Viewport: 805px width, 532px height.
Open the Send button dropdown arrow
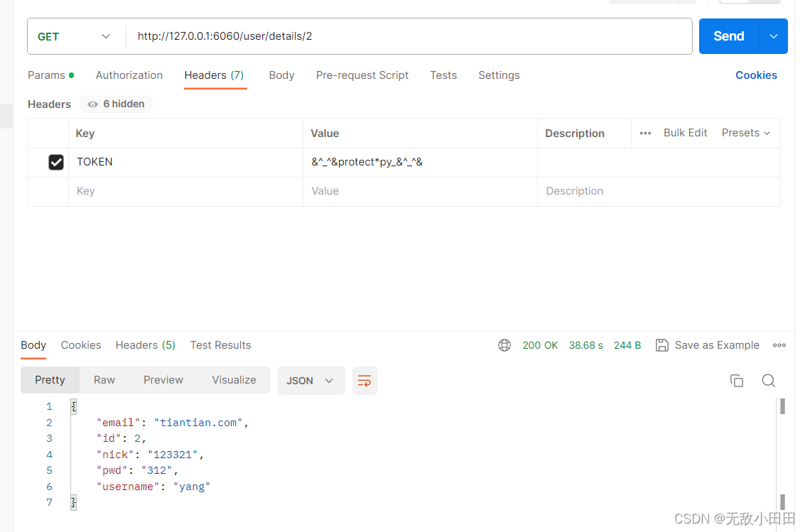click(774, 36)
